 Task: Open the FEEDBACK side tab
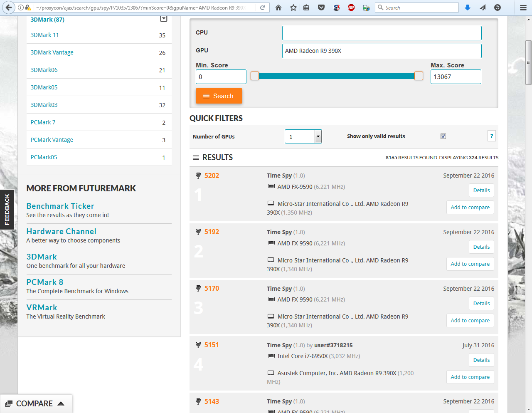(7, 210)
